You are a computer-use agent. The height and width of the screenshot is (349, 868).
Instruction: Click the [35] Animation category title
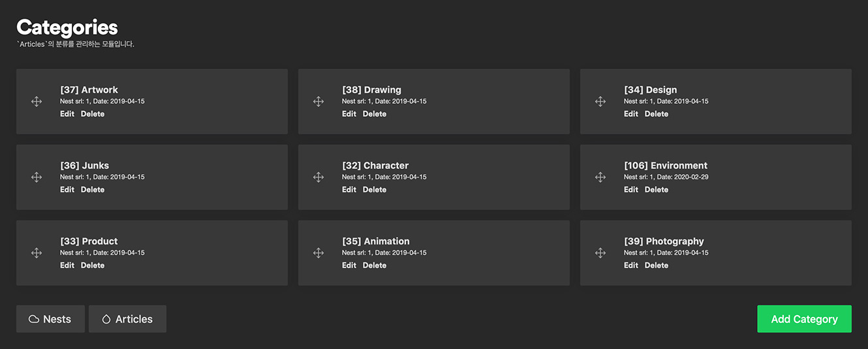tap(376, 241)
